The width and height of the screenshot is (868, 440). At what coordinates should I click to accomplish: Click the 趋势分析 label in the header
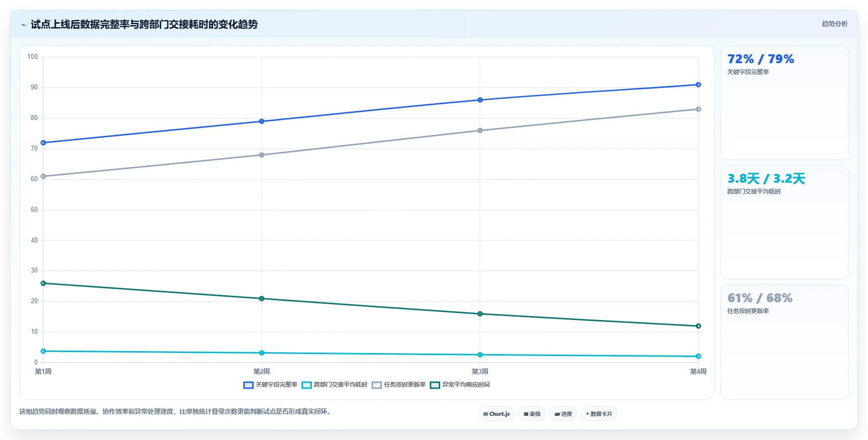point(834,24)
